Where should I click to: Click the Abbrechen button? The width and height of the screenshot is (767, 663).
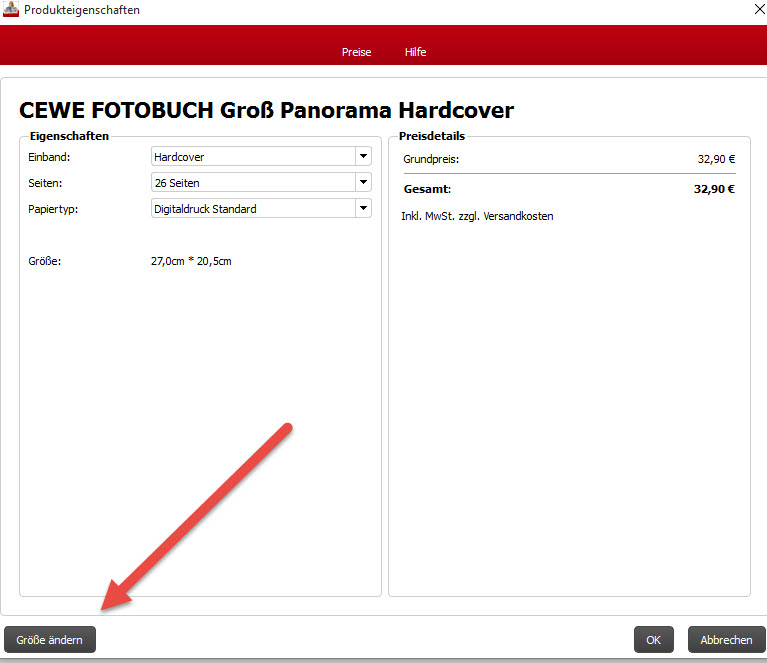[726, 640]
